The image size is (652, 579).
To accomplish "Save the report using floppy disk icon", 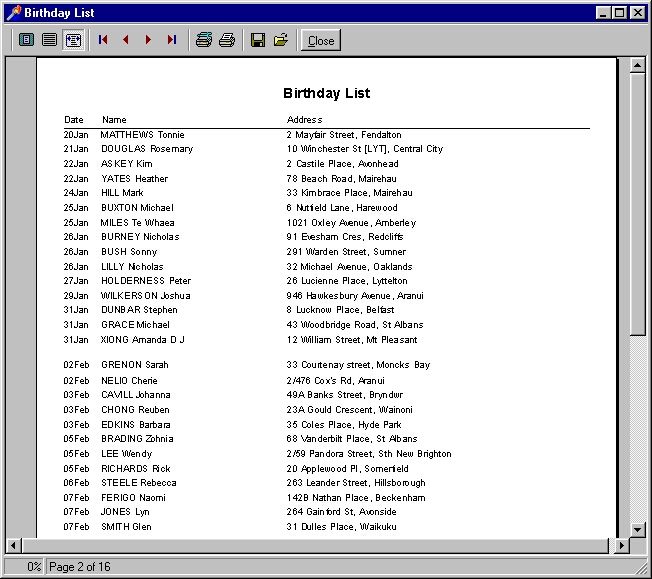I will [258, 40].
